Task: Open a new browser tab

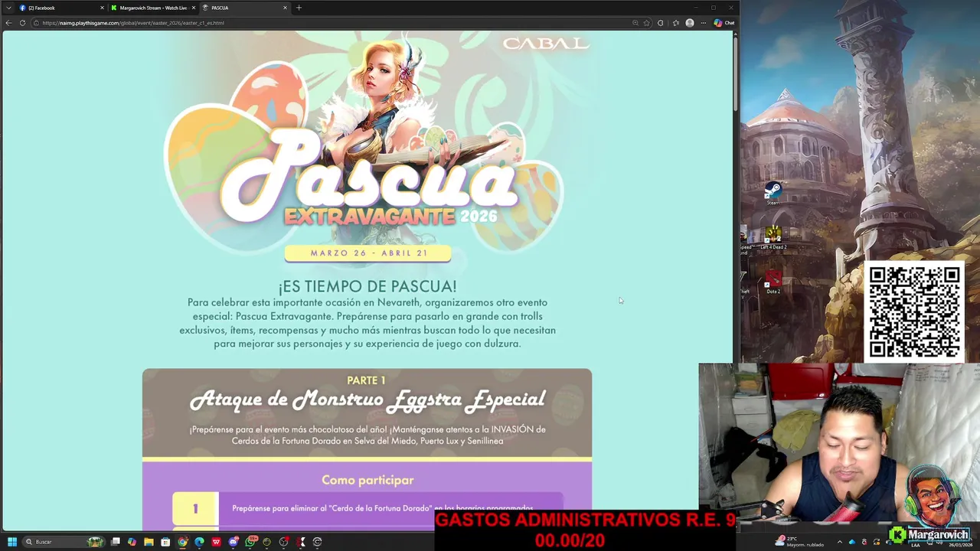Action: pyautogui.click(x=299, y=8)
